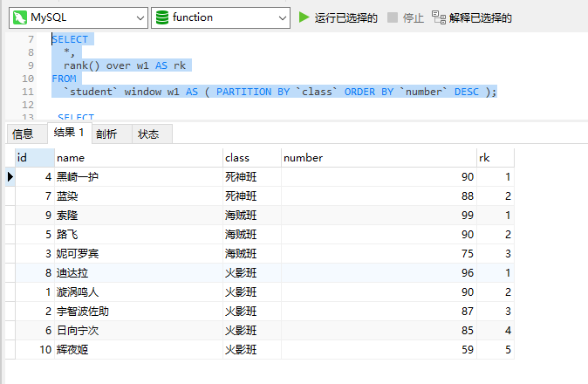
Task: Switch to the 结果 1 tab
Action: [70, 133]
